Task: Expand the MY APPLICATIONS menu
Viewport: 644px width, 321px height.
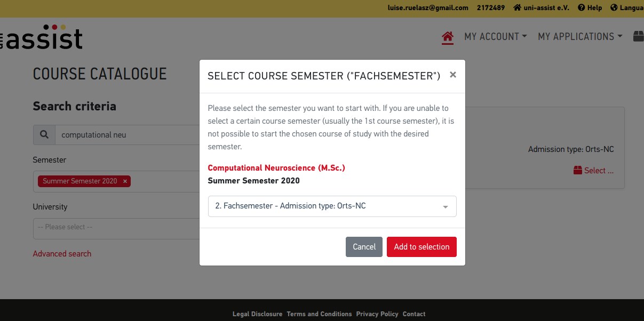Action: (580, 36)
